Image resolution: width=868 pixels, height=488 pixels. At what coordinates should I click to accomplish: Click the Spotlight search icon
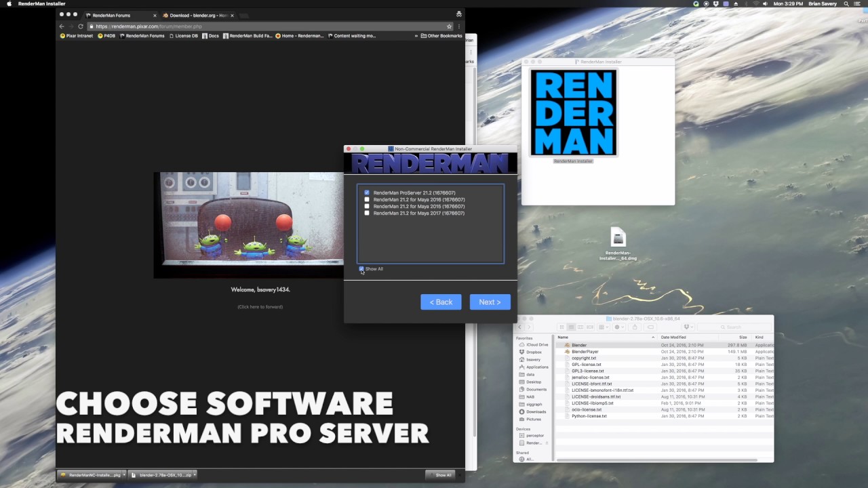coord(846,3)
